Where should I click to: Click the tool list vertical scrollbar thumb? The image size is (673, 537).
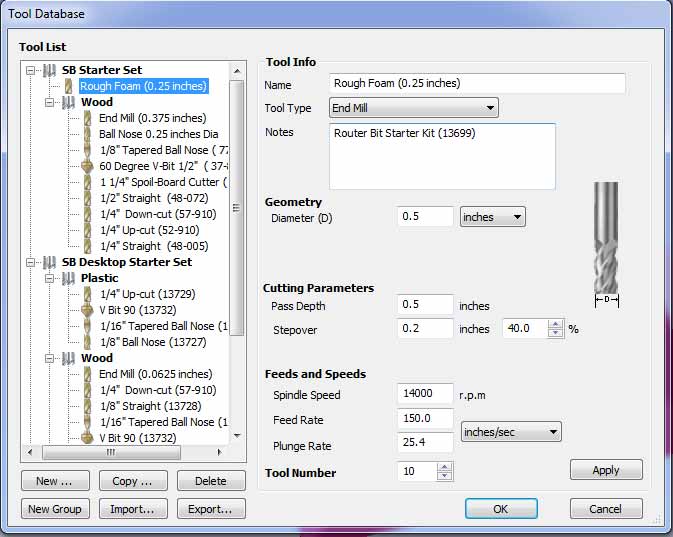[x=237, y=208]
